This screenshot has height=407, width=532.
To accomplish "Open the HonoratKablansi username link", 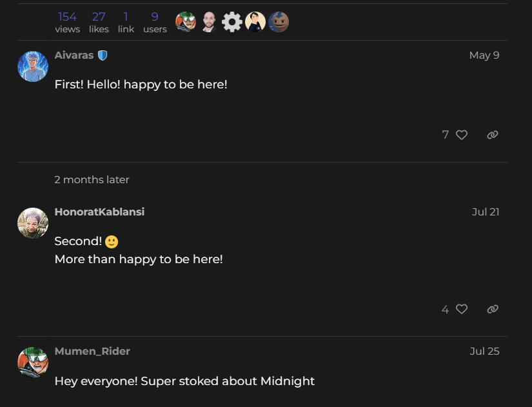I will (99, 212).
